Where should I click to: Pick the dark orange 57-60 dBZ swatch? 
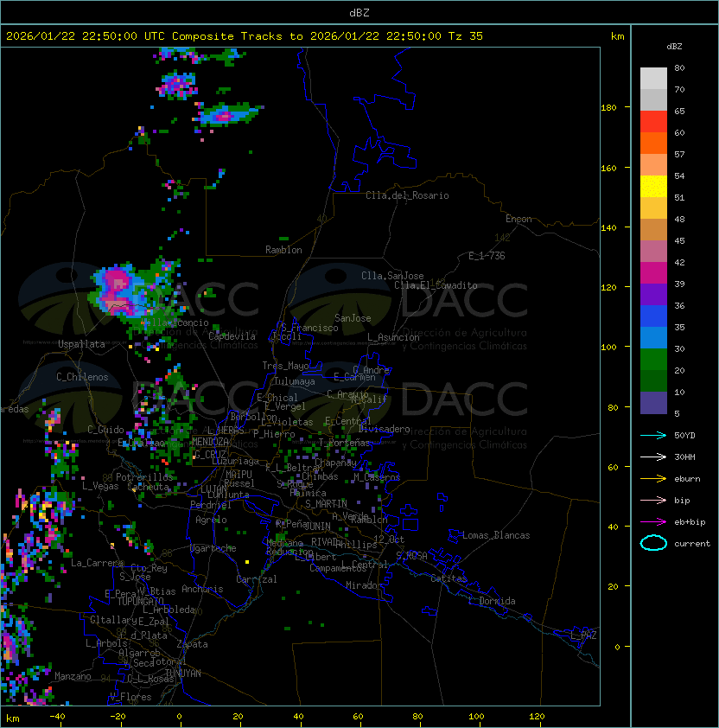[x=653, y=143]
